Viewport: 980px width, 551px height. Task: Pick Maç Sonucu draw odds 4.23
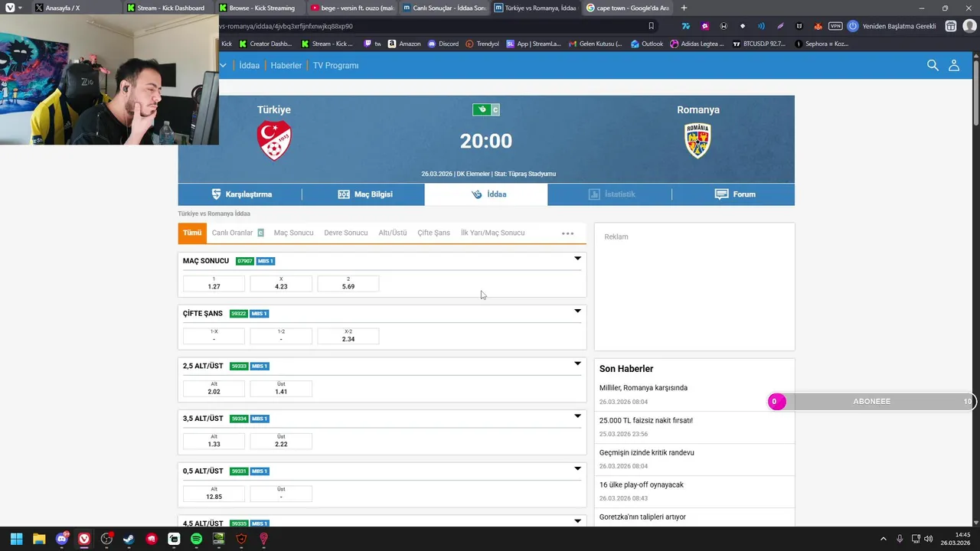pos(281,284)
